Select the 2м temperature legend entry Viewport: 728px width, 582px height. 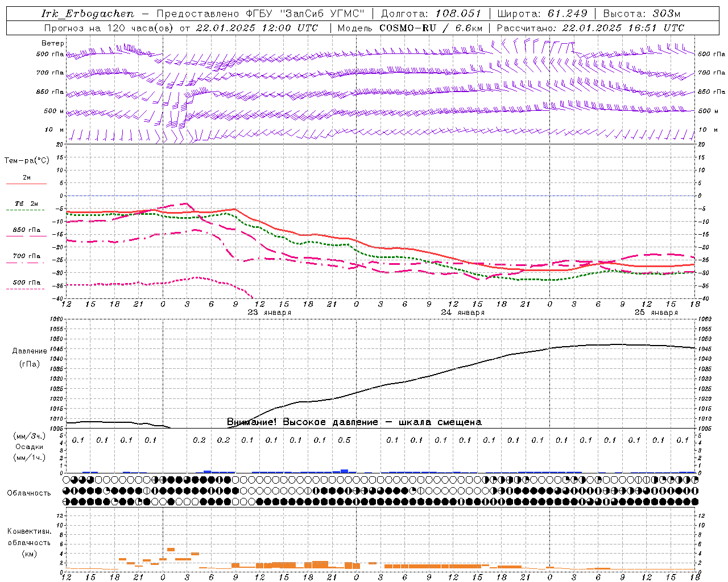click(27, 178)
